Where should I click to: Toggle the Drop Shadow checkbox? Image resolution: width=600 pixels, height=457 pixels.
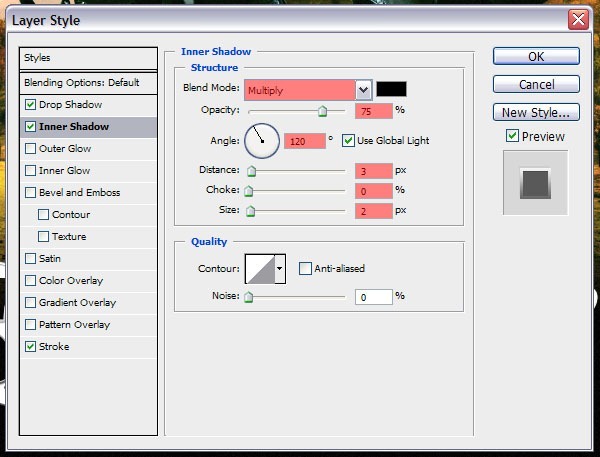coord(31,105)
